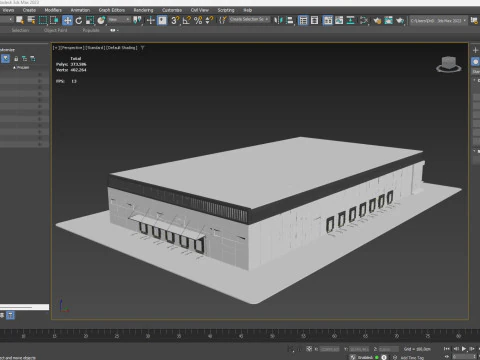Click the X coordinate input field
This screenshot has width=480, height=360.
coord(330,349)
